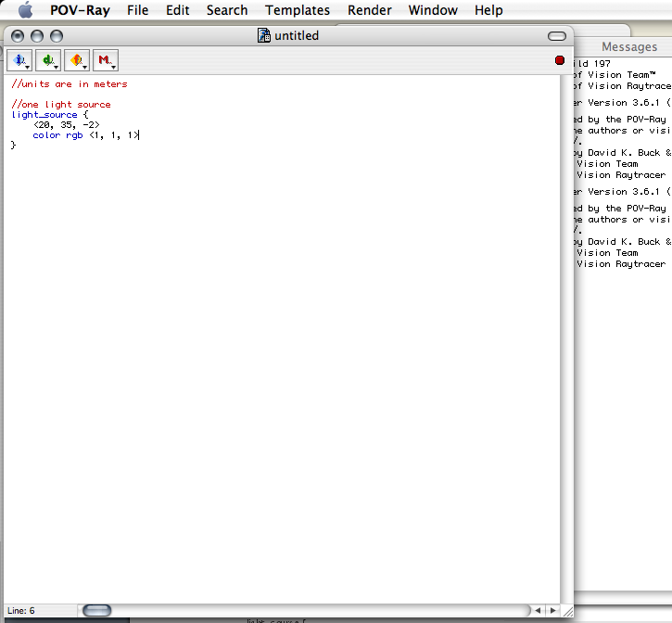Screen dimensions: 672x623
Task: Open the POV-Ray application menu
Action: click(80, 10)
